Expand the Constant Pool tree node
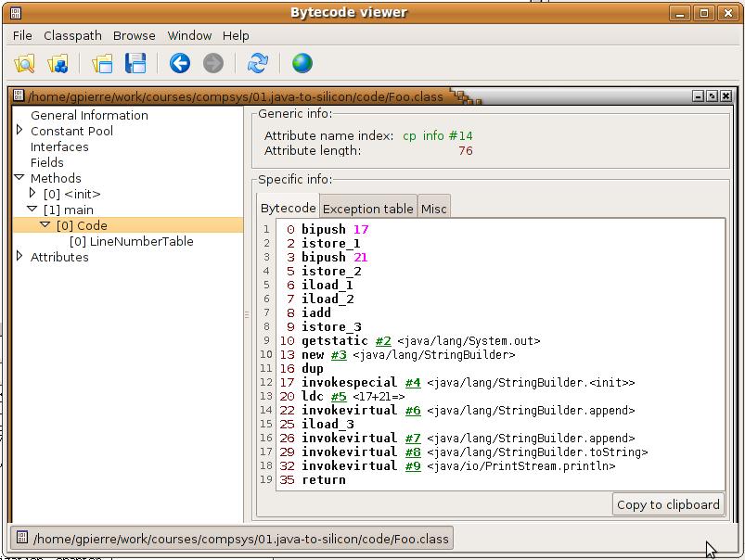745x560 pixels. pos(19,130)
